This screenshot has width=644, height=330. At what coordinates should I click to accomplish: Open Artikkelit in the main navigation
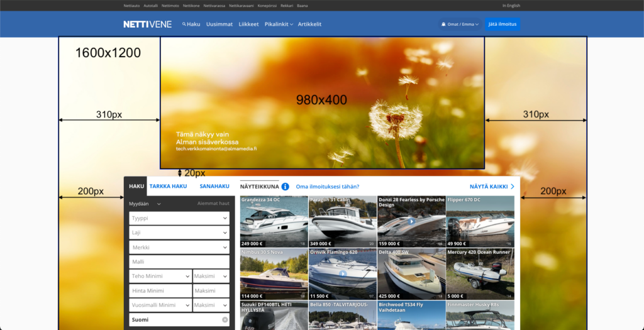309,25
